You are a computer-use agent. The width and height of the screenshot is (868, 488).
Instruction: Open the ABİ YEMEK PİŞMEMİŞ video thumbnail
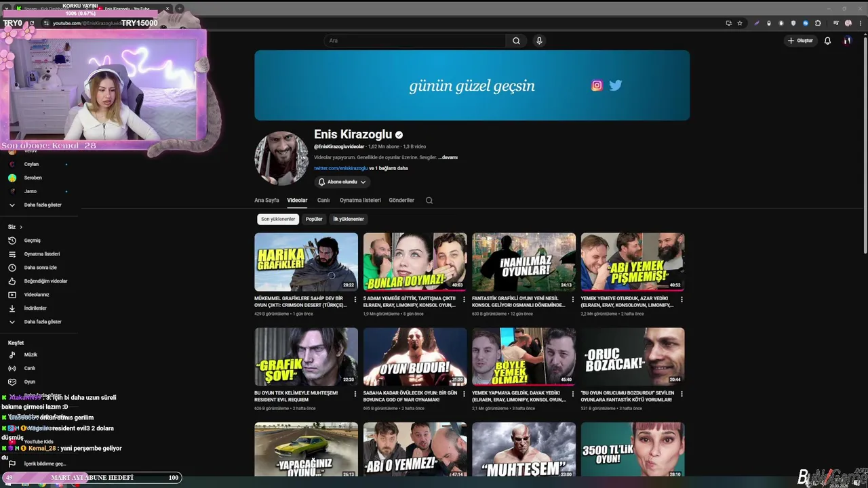pos(633,262)
